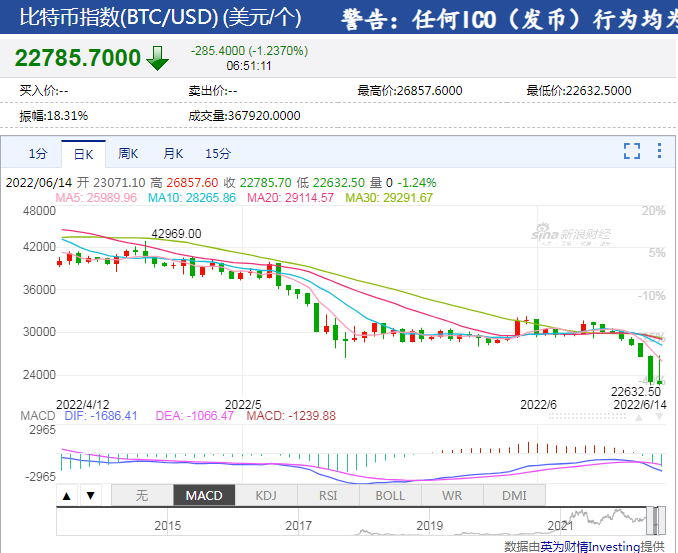678x553 pixels.
Task: Open the fullscreen chart icon
Action: coord(632,151)
